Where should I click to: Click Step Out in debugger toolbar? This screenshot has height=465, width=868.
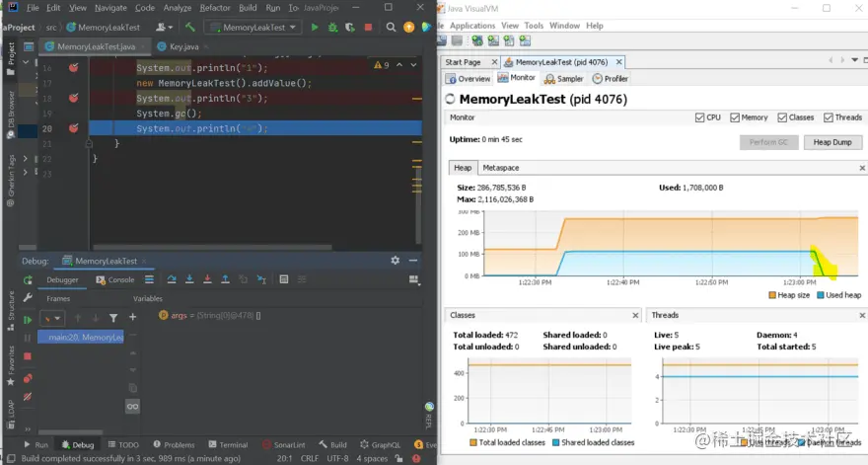coord(225,279)
